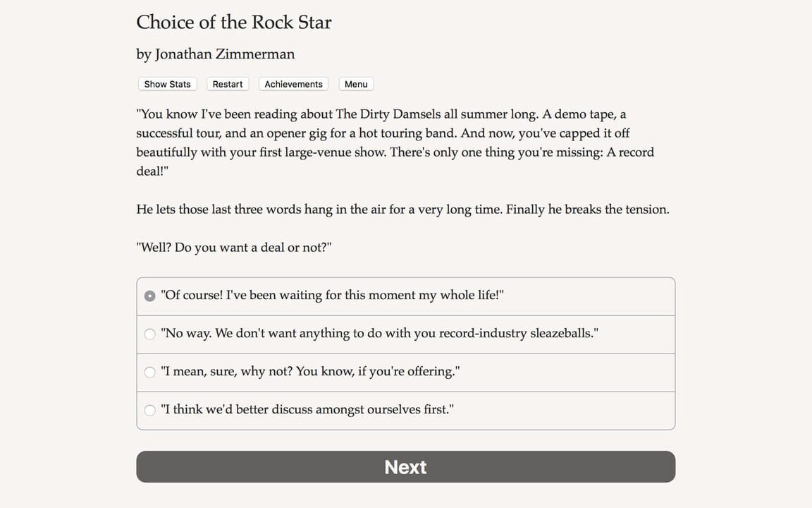Click the Achievements button

coord(293,84)
